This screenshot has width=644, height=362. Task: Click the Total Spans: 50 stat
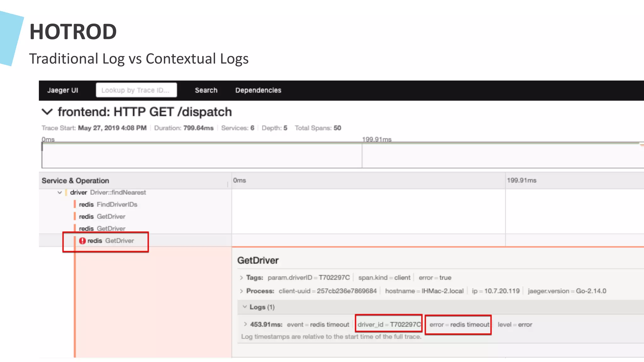tap(318, 128)
